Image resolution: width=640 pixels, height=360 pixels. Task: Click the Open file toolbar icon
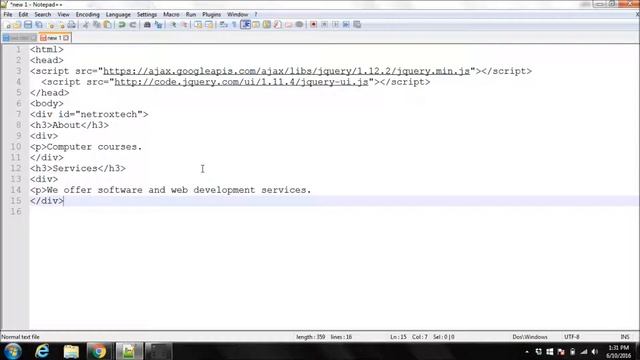click(x=17, y=25)
